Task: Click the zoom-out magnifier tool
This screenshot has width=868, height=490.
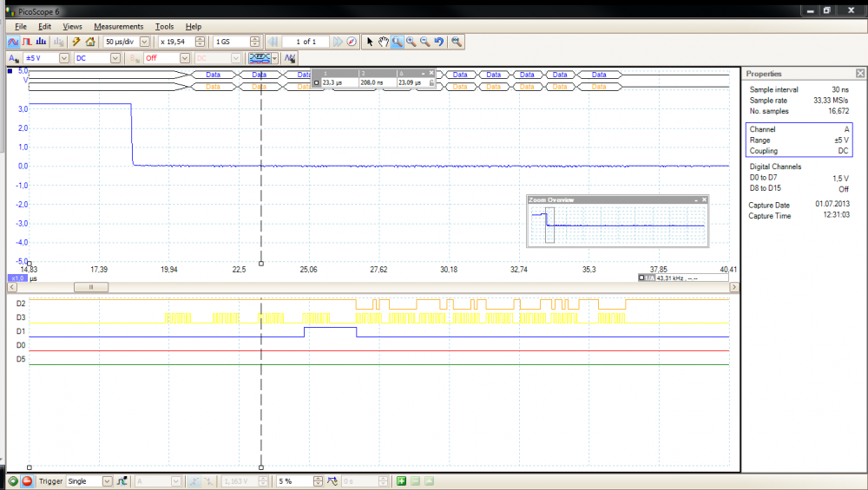Action: 424,42
